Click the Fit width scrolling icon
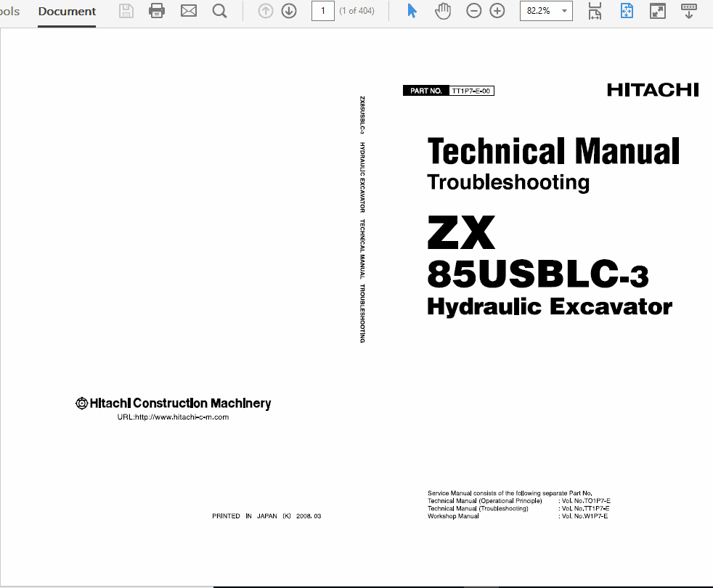The width and height of the screenshot is (713, 588). click(595, 11)
